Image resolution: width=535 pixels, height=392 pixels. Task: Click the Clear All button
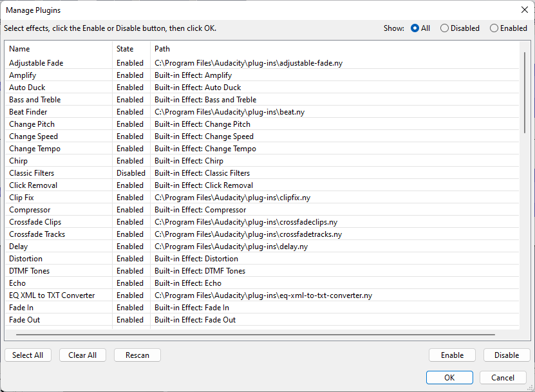pyautogui.click(x=82, y=355)
